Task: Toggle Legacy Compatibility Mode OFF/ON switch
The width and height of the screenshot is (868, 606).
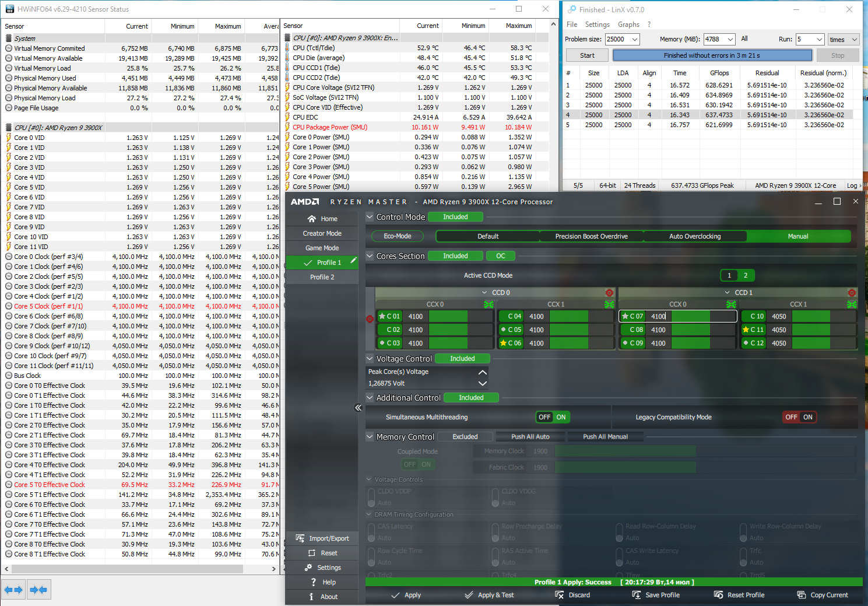Action: pyautogui.click(x=799, y=417)
